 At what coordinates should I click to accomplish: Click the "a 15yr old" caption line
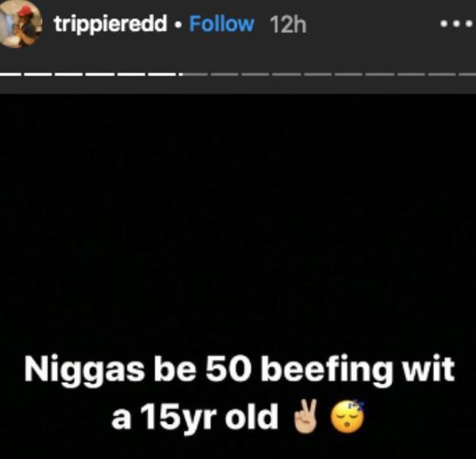[194, 417]
